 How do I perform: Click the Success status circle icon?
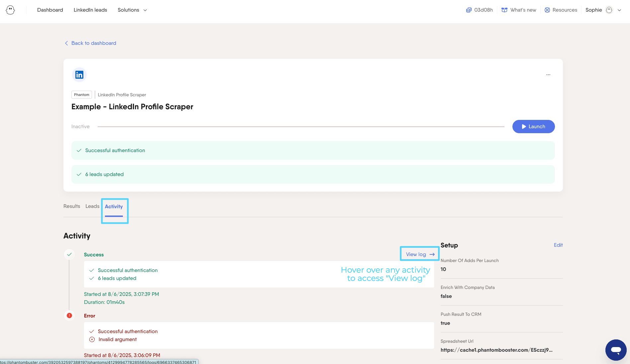click(69, 254)
